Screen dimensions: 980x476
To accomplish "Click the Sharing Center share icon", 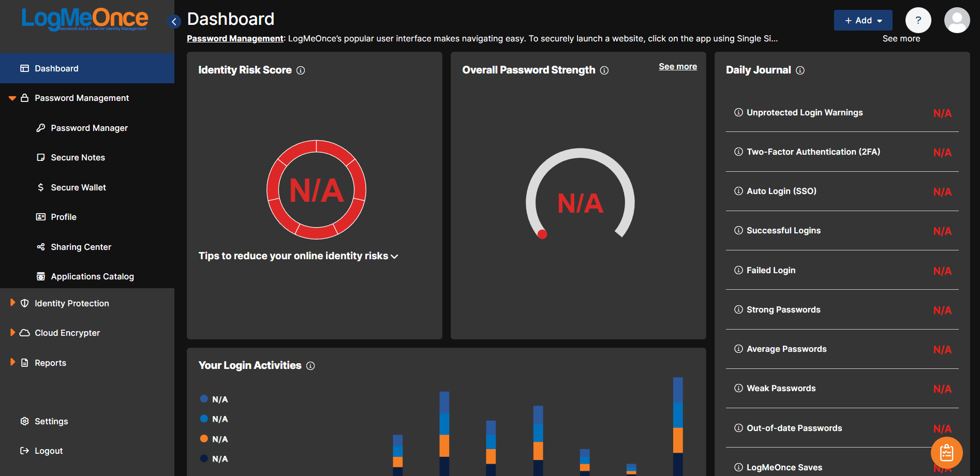I will coord(40,247).
